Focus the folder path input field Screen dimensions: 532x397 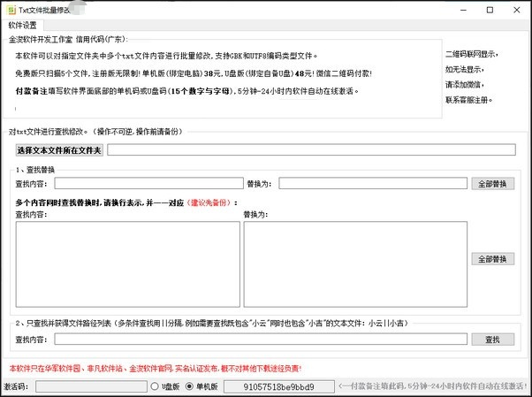pyautogui.click(x=311, y=149)
